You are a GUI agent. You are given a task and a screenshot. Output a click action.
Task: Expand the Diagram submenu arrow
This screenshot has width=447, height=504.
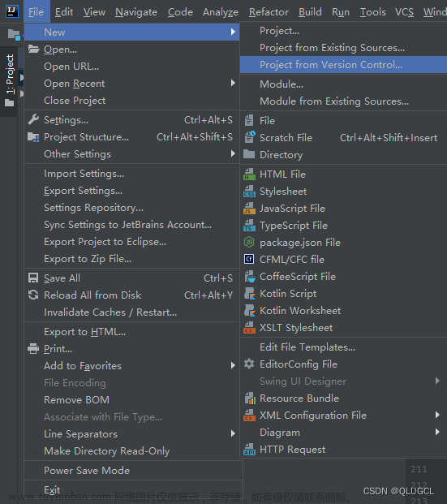437,432
